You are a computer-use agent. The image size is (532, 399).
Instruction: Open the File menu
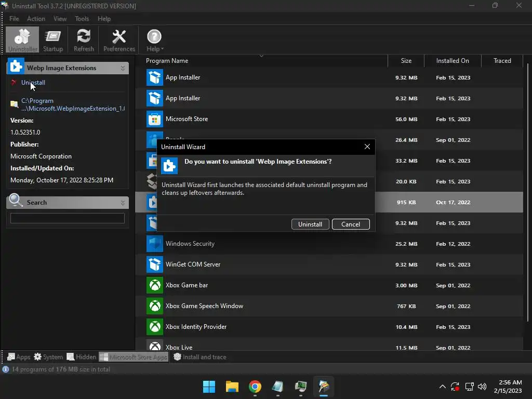point(14,19)
